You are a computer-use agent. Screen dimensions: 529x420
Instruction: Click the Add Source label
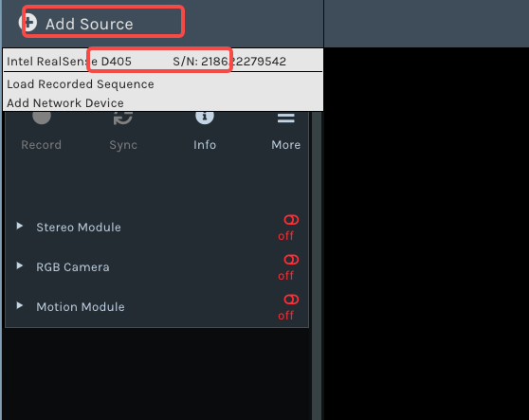pyautogui.click(x=89, y=24)
